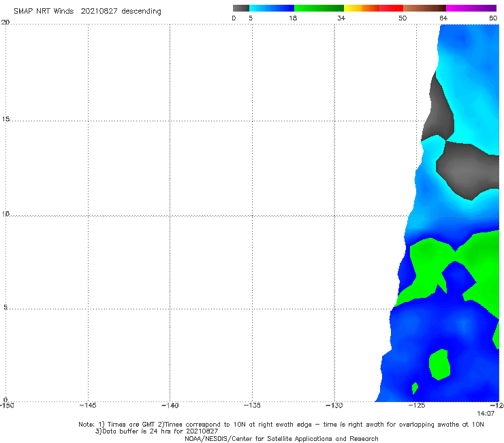
Task: Click the swath time stamp '14:07'
Action: click(x=486, y=414)
